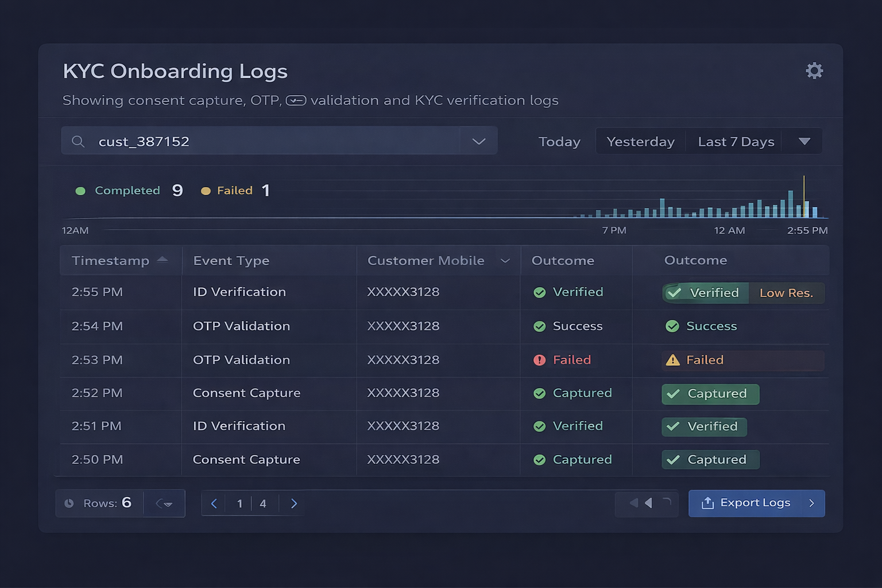Click the green check icon in 2:52 PM row
The image size is (882, 588).
coord(540,393)
